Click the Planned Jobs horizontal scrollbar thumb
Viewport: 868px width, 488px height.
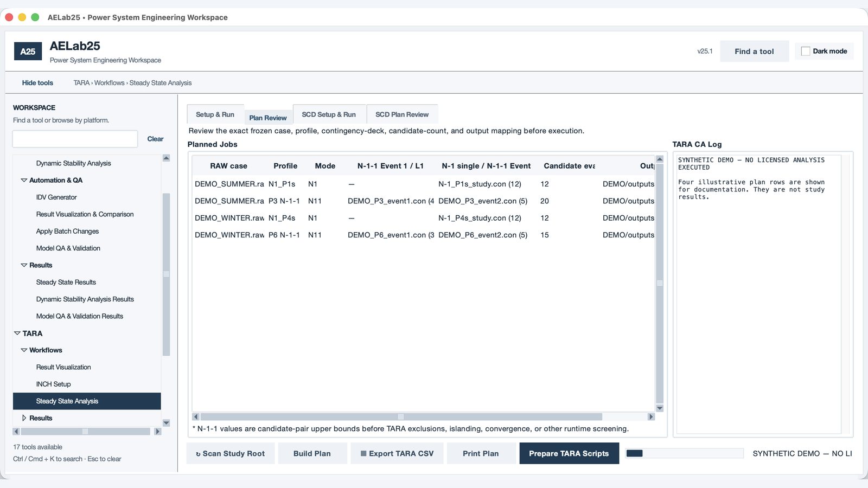coord(401,417)
